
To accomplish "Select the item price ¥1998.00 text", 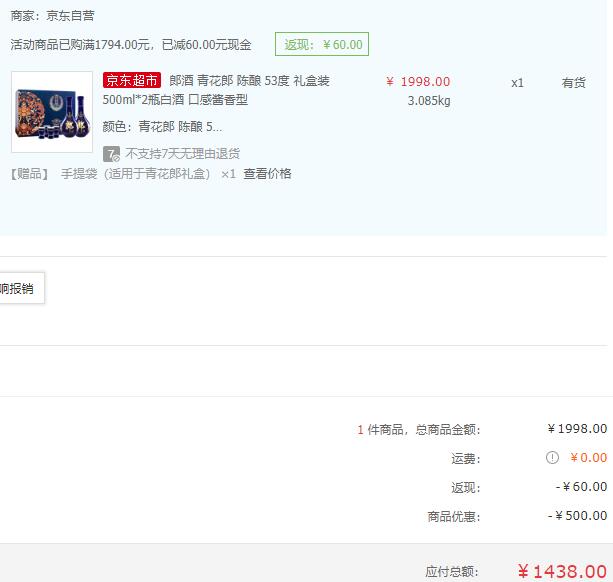I will (x=418, y=82).
